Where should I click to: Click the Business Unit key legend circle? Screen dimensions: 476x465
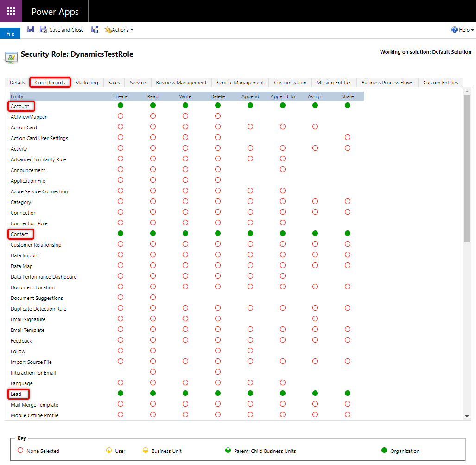click(146, 450)
